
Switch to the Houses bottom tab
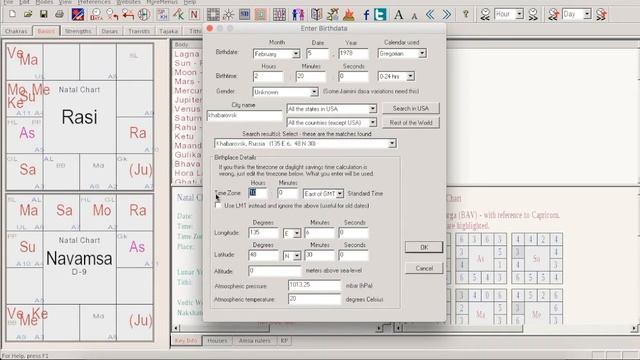pos(217,340)
